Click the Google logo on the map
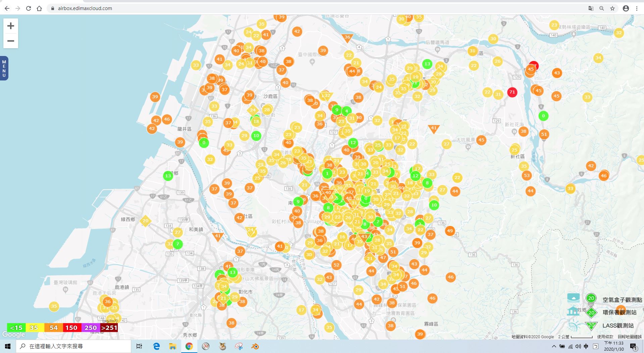644x353 pixels. pyautogui.click(x=13, y=335)
